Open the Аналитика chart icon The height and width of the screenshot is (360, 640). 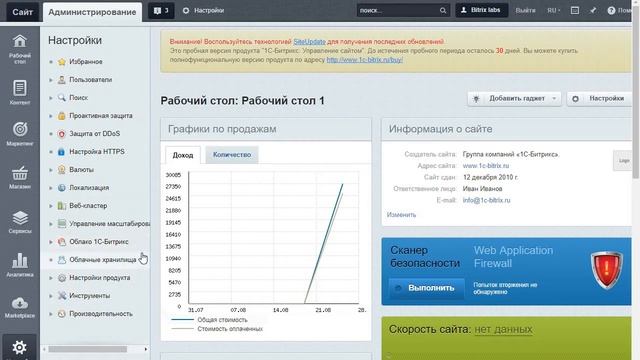pyautogui.click(x=20, y=260)
